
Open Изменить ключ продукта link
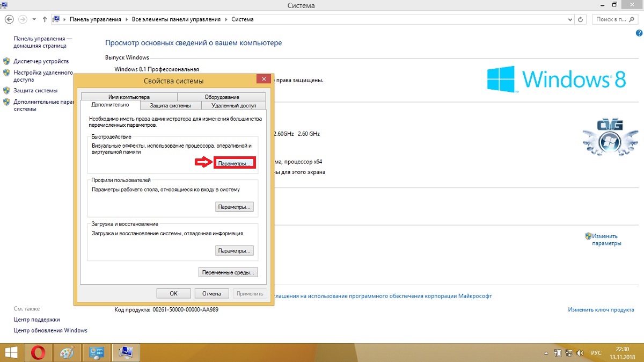pyautogui.click(x=601, y=310)
